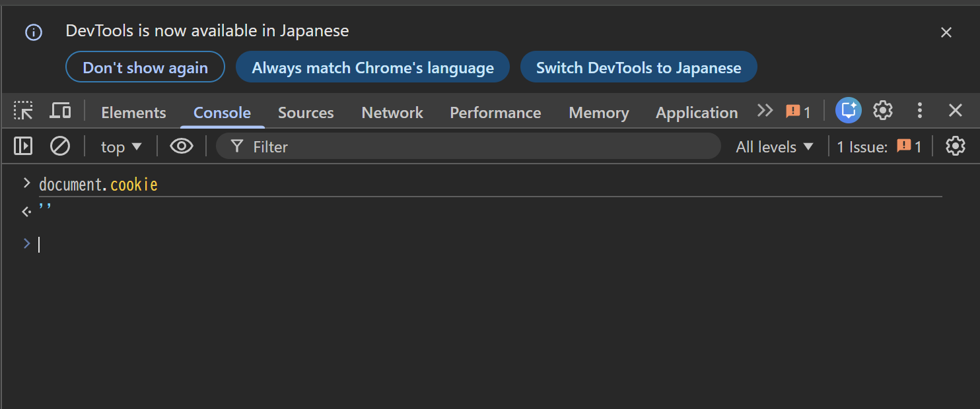Click Switch DevTools to Japanese button
The height and width of the screenshot is (409, 980).
click(638, 67)
